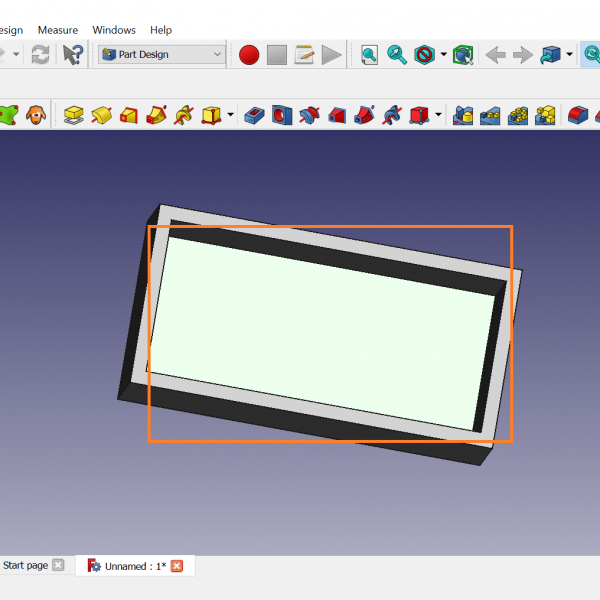Click the Polar pattern icon

517,115
